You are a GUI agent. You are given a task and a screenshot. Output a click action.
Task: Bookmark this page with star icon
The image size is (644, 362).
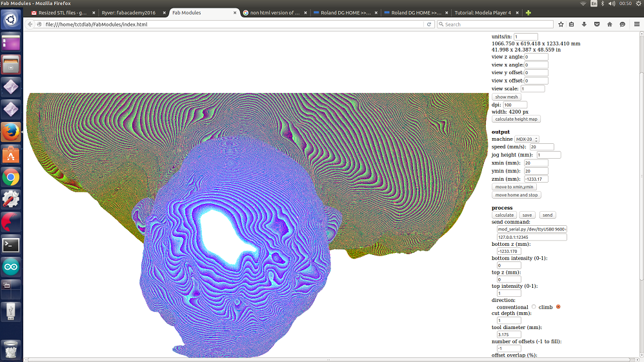coord(561,25)
